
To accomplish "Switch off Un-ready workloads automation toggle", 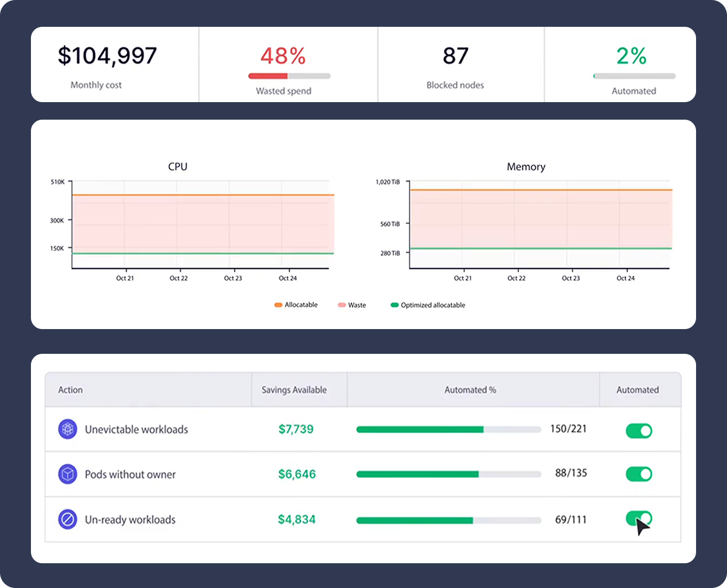I will click(x=639, y=518).
